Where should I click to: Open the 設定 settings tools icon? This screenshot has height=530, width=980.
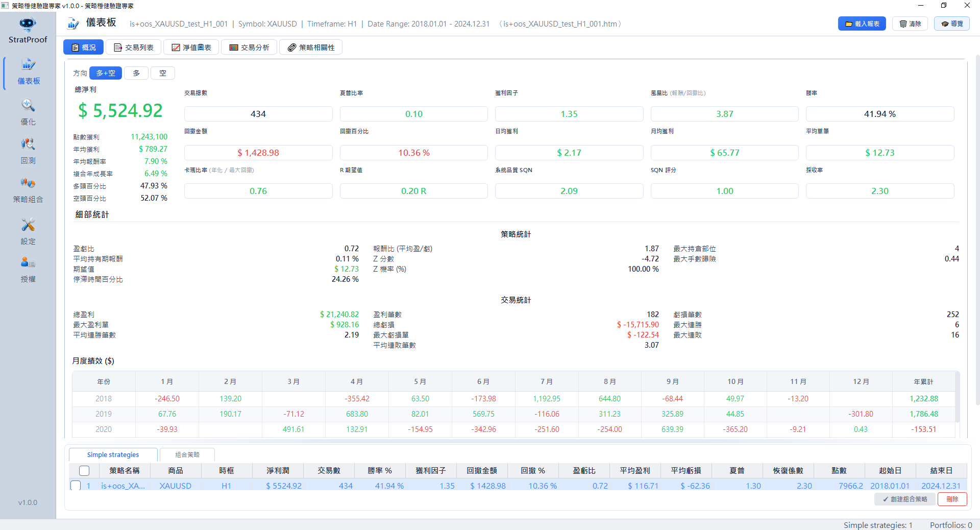click(x=28, y=225)
